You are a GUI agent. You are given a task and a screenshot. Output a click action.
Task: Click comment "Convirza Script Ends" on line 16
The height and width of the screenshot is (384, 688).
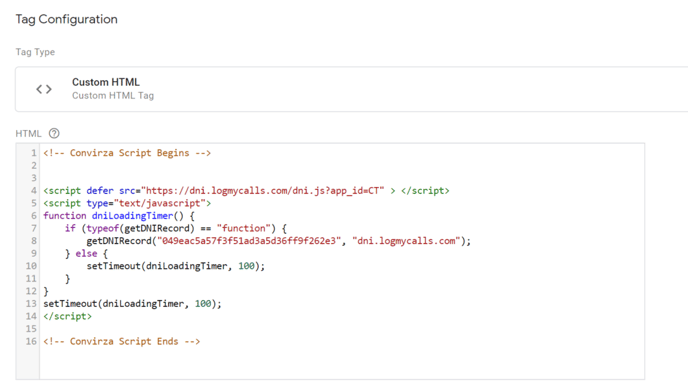click(x=122, y=341)
